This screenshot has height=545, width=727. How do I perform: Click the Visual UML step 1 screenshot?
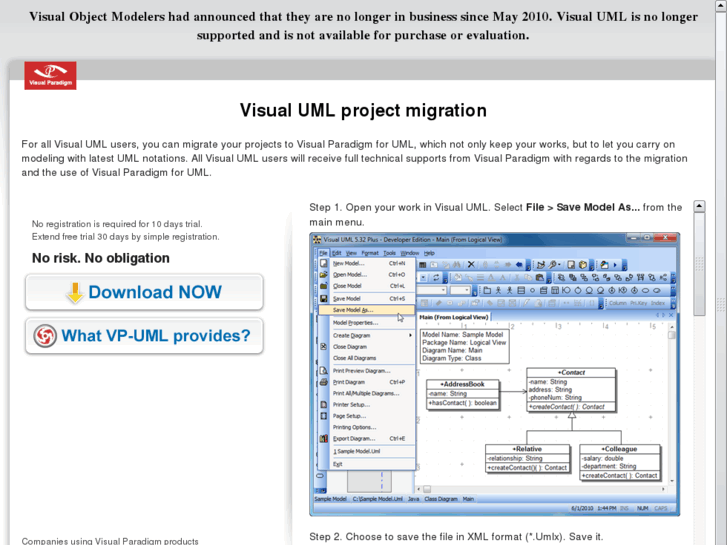495,374
